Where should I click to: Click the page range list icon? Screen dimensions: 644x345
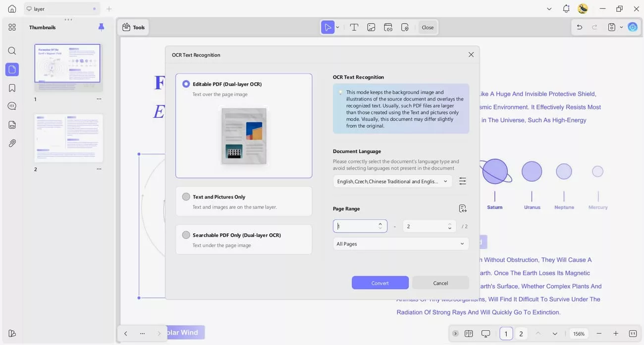point(463,208)
